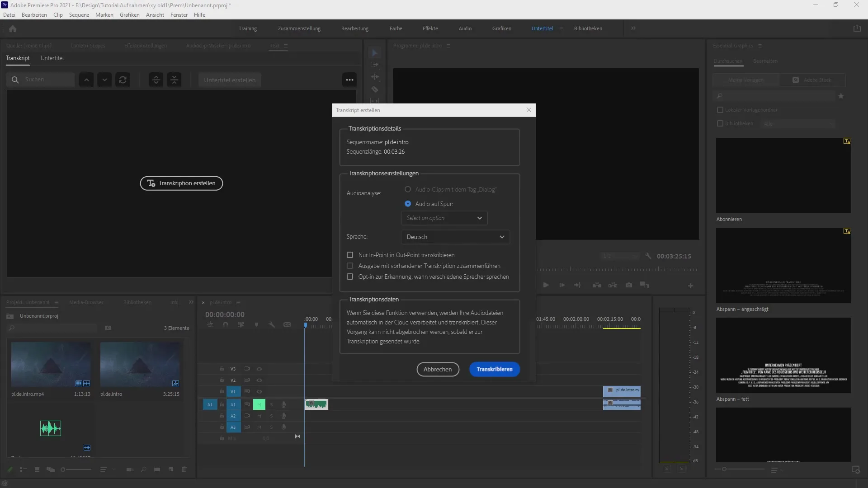
Task: Switch to the Effekte workspace
Action: click(x=430, y=28)
